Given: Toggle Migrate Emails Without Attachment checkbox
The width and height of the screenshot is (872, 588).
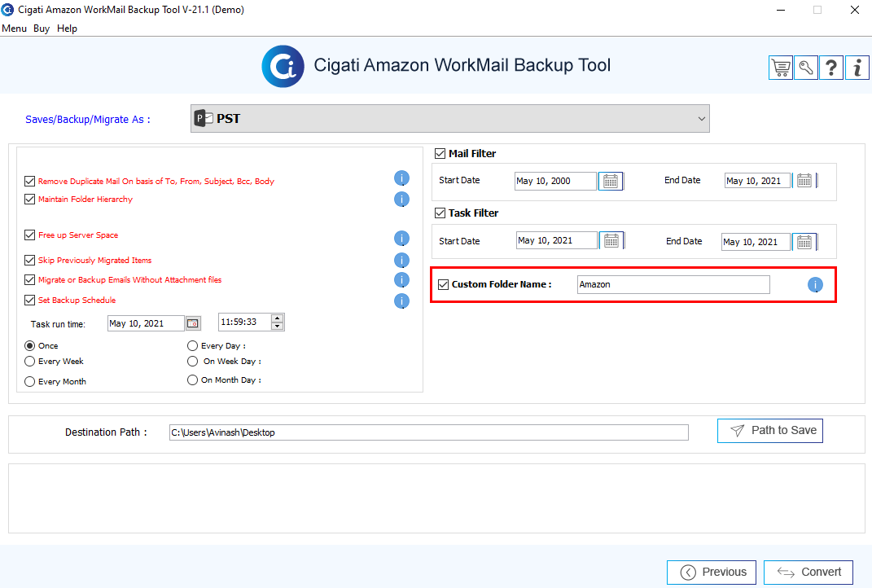Looking at the screenshot, I should pos(30,280).
